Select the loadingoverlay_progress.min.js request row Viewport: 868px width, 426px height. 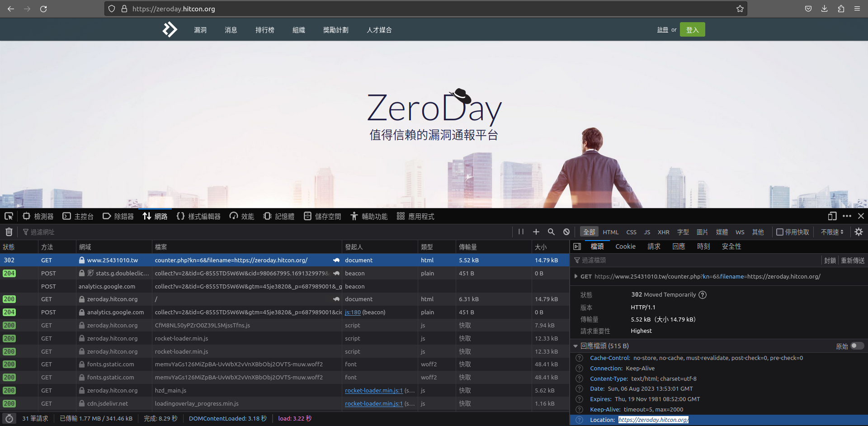tap(285, 404)
